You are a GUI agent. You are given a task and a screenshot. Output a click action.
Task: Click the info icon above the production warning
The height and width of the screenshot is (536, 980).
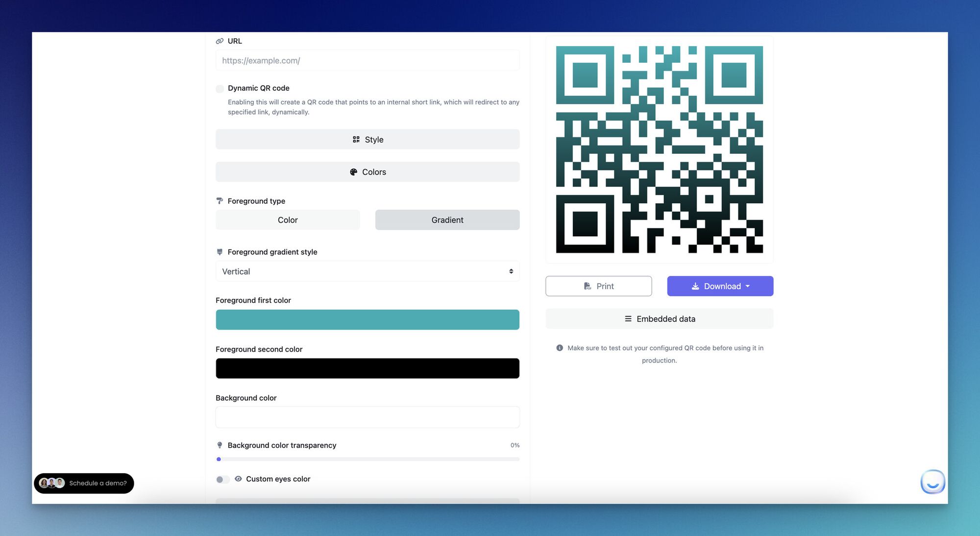pos(559,348)
